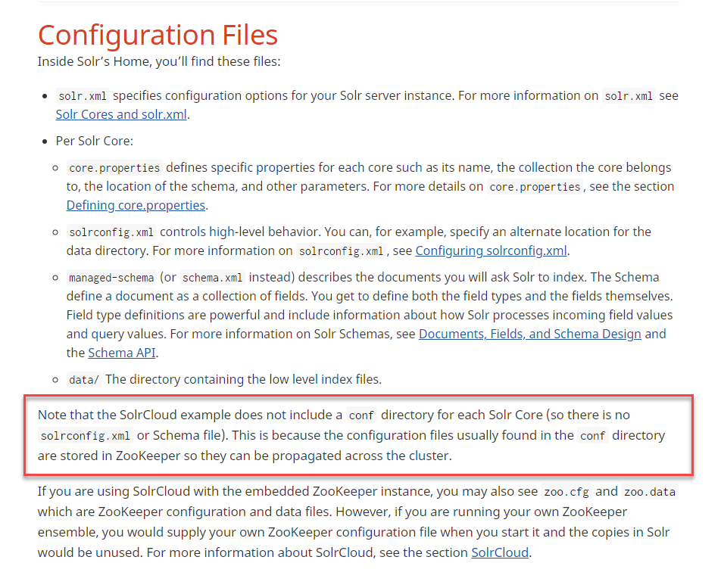This screenshot has width=721, height=588.
Task: Click the "managed-schema" code label
Action: (111, 277)
